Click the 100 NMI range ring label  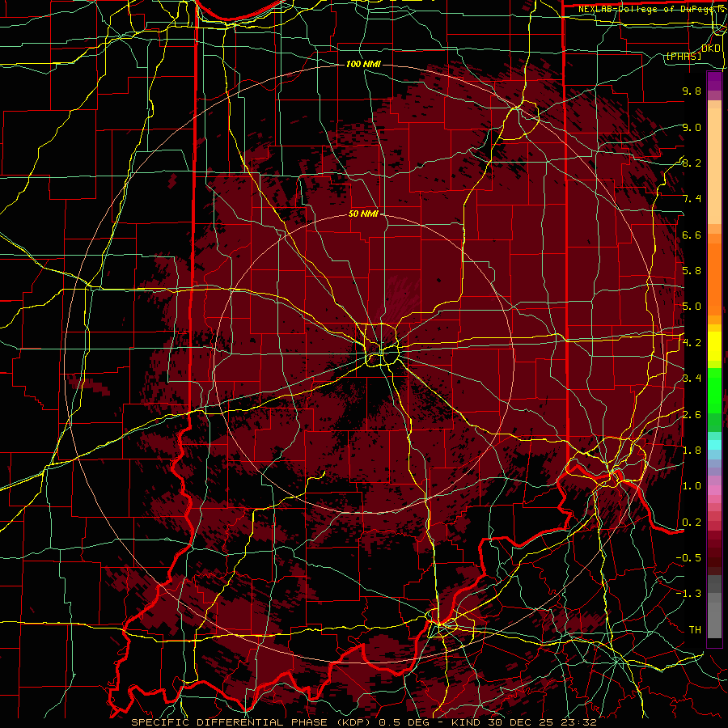tap(363, 64)
